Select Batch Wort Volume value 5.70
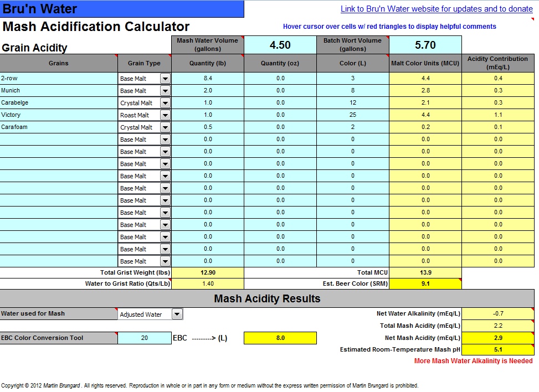The height and width of the screenshot is (392, 539). (425, 45)
